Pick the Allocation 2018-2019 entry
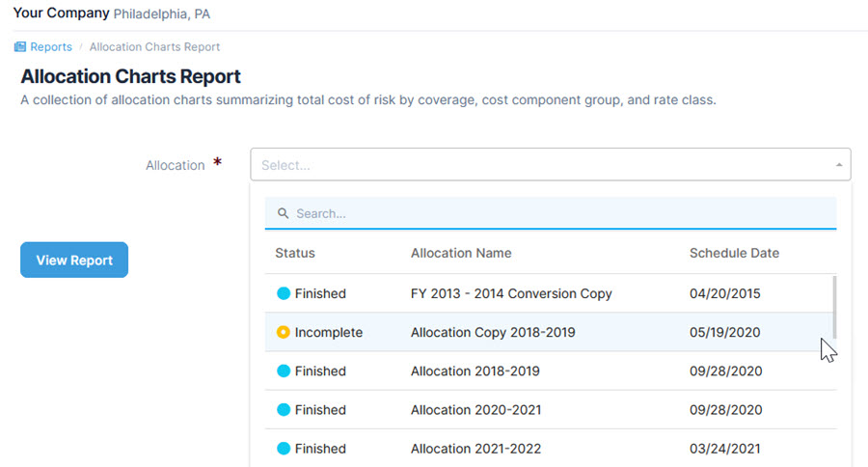 pos(475,371)
